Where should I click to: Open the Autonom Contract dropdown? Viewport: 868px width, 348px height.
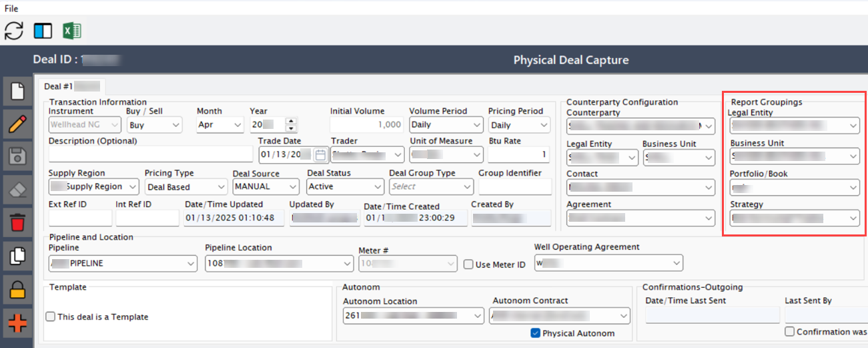tap(560, 316)
